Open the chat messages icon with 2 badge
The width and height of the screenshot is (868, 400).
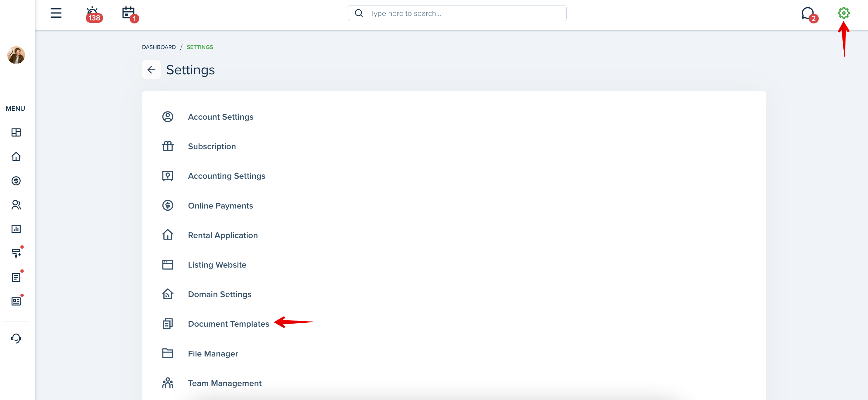[x=809, y=15]
